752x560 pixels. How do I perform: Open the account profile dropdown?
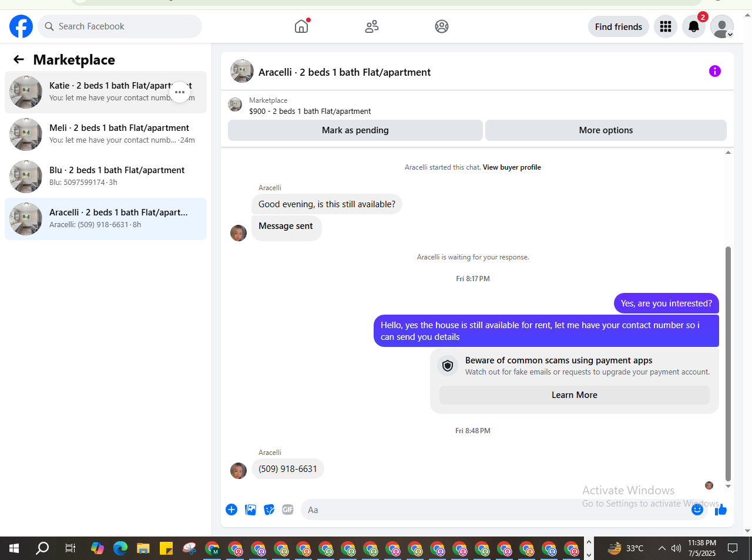722,26
